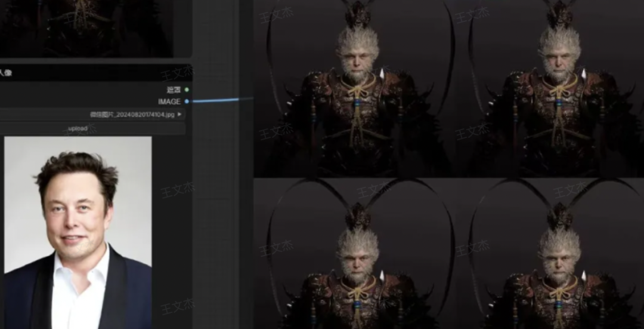Click the blue IMAGE output socket
The height and width of the screenshot is (329, 644).
tap(187, 101)
